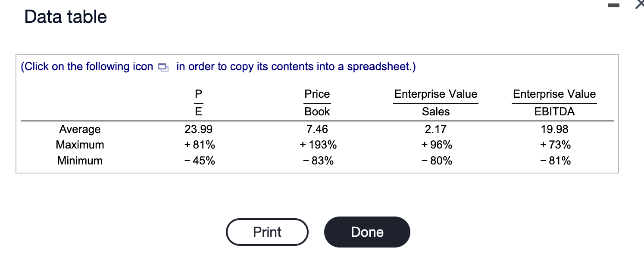This screenshot has width=644, height=260.
Task: Click the average EV/EBITDA value 19.98
Action: tap(554, 129)
